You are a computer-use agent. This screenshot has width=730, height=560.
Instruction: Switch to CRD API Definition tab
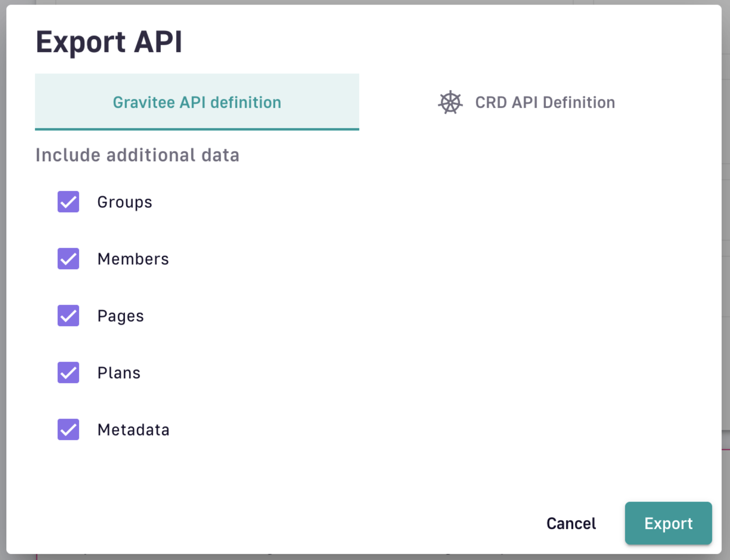click(526, 102)
